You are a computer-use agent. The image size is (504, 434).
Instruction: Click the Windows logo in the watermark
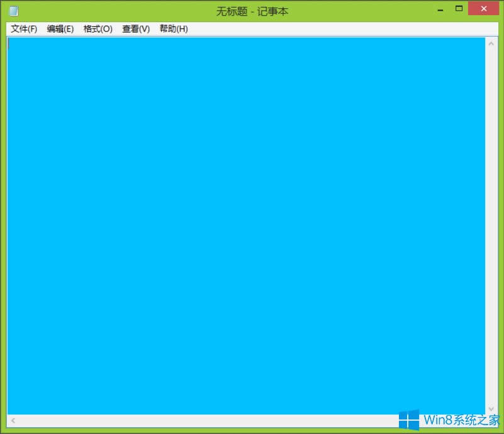[x=410, y=420]
